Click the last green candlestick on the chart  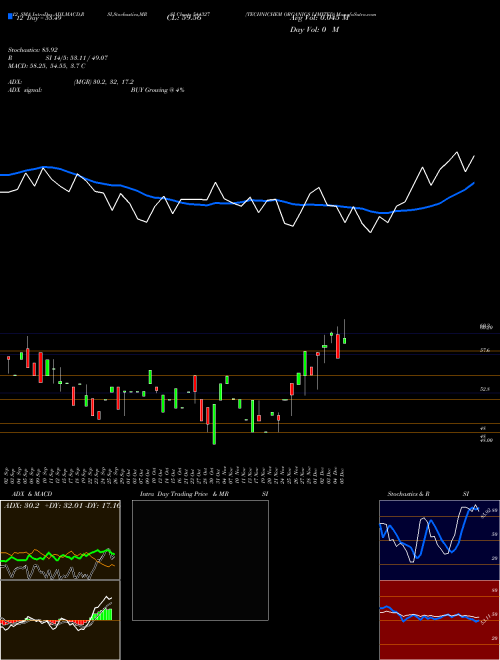345,341
